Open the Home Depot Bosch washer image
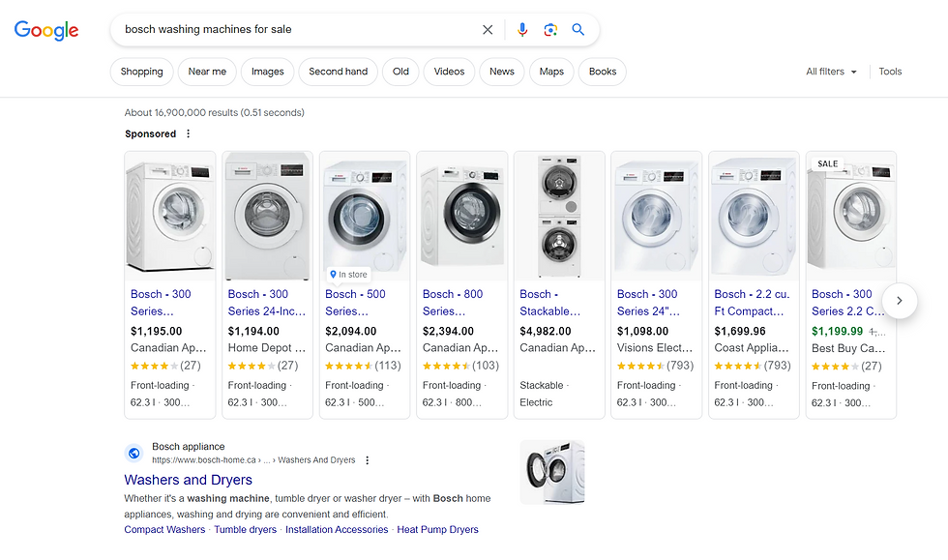948x560 pixels. click(267, 216)
